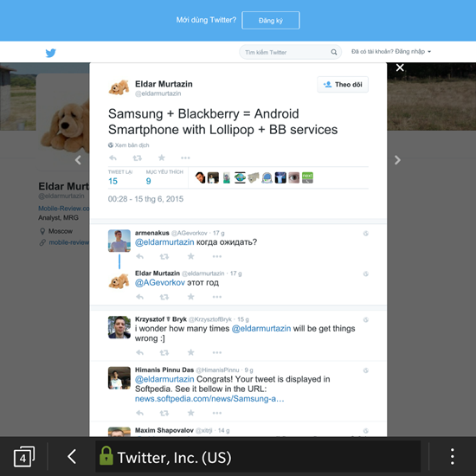The image size is (476, 476).
Task: Click the Twitter bird logo
Action: point(51,53)
